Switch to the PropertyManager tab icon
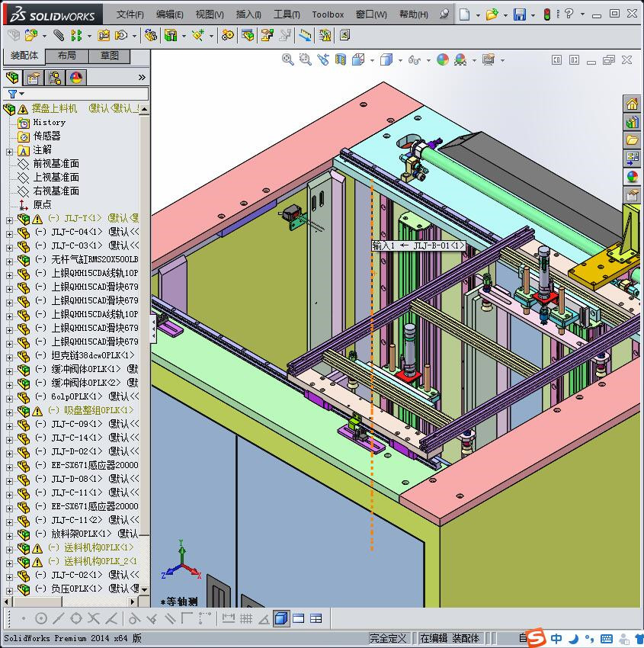 [34, 78]
